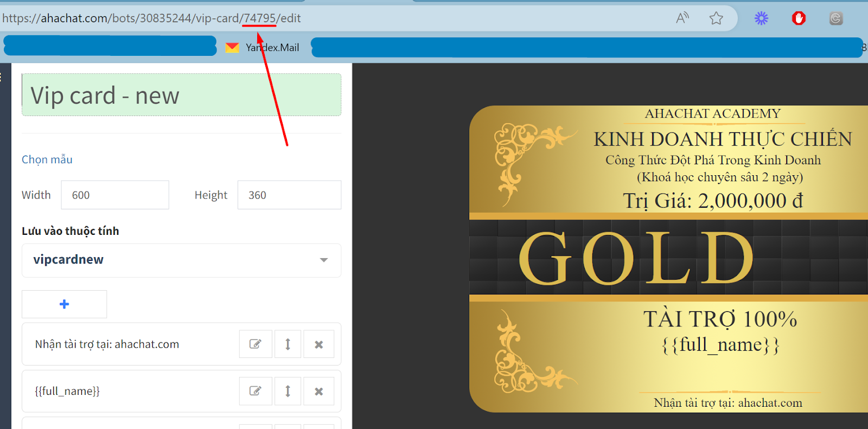Click the browser address bar URL
This screenshot has width=868, height=429.
coord(151,18)
